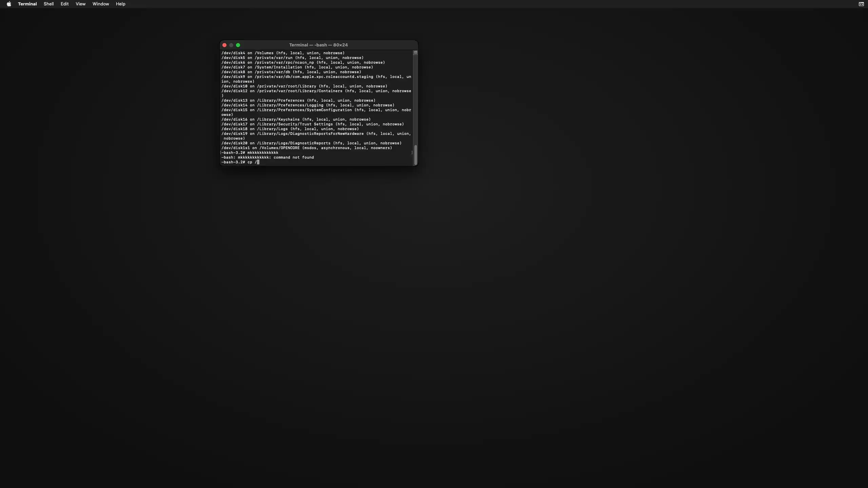
Task: Click the gray minimize window button
Action: coord(231,45)
